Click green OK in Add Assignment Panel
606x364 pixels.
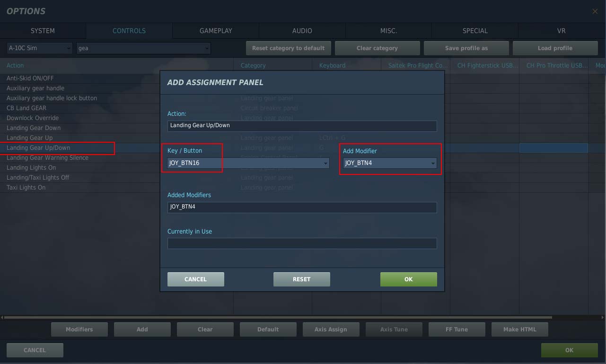409,279
